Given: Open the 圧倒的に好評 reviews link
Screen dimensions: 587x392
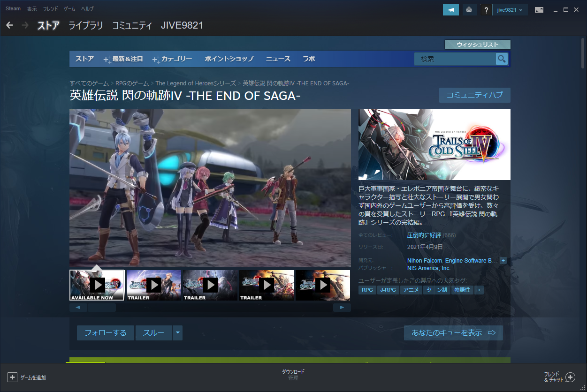Looking at the screenshot, I should pos(424,235).
